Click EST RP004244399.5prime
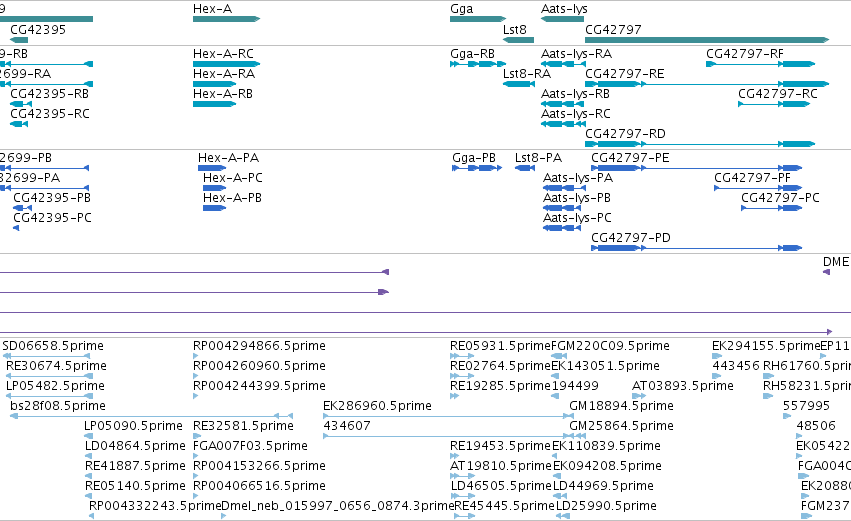This screenshot has width=851, height=521. [196, 396]
